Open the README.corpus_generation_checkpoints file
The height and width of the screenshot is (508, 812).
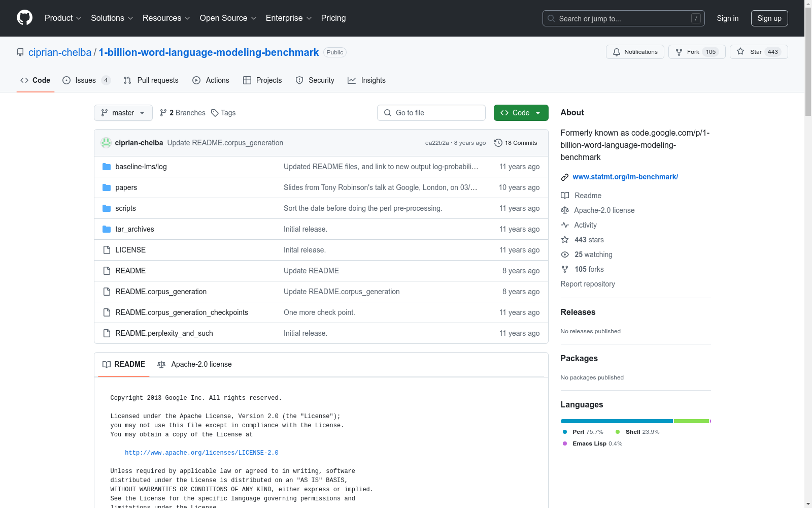tap(182, 312)
